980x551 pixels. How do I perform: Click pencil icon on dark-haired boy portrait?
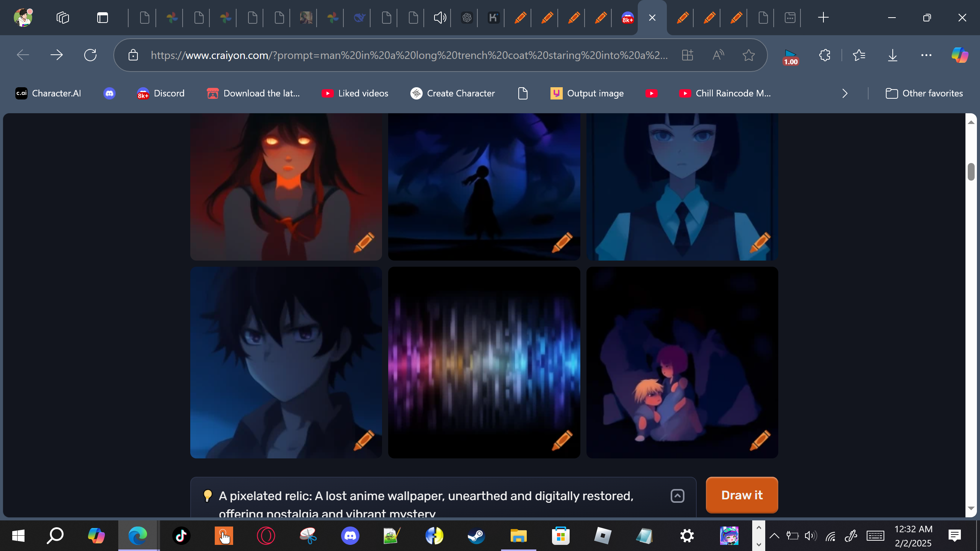[x=363, y=440]
